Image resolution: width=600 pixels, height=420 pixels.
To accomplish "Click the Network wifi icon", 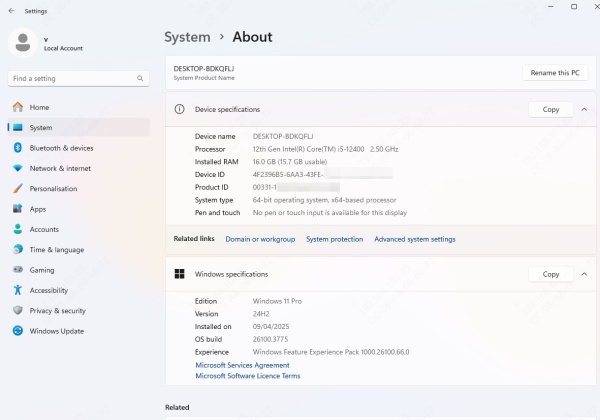I will (18, 168).
